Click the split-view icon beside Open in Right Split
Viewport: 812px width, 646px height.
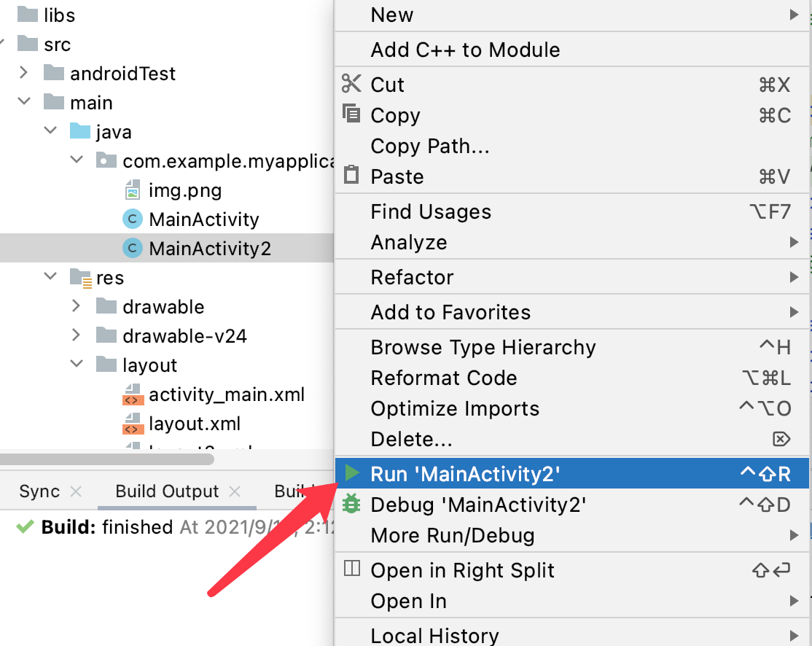pos(351,570)
